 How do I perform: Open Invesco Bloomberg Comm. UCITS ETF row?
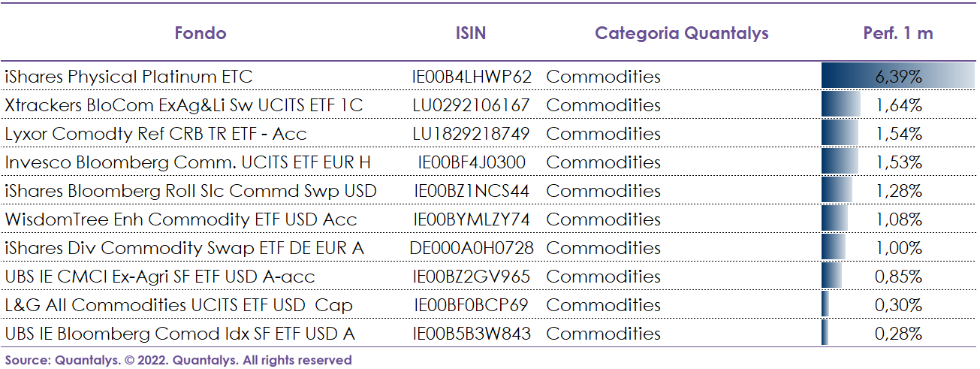click(188, 162)
